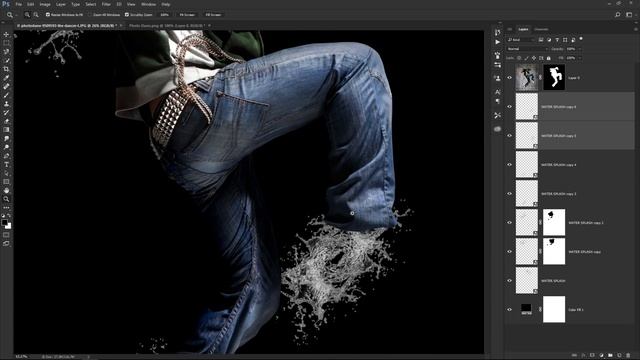Click the foreground color swatch
640x360 pixels.
click(4, 222)
